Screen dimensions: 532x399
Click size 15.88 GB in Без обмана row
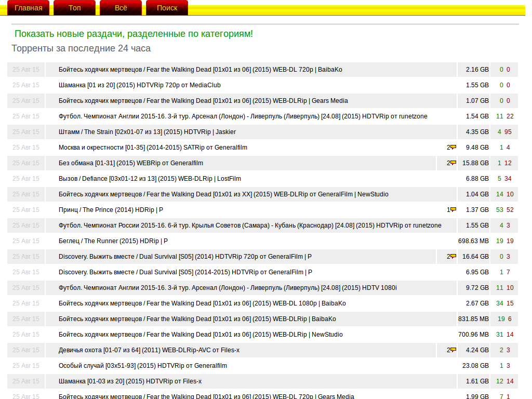tap(475, 163)
